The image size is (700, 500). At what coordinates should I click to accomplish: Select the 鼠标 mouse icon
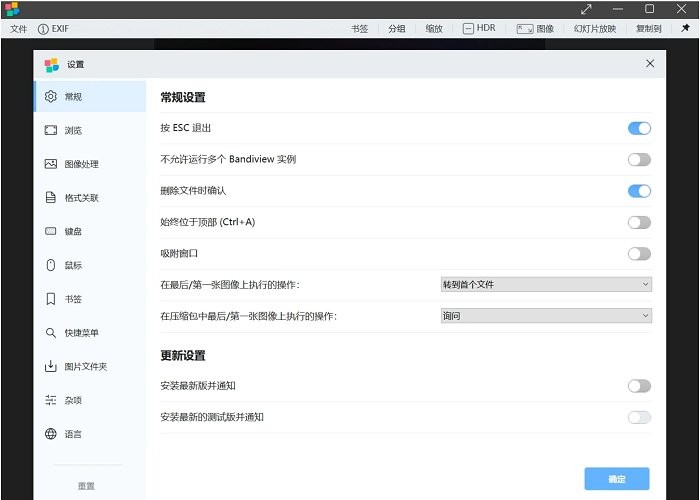(51, 265)
